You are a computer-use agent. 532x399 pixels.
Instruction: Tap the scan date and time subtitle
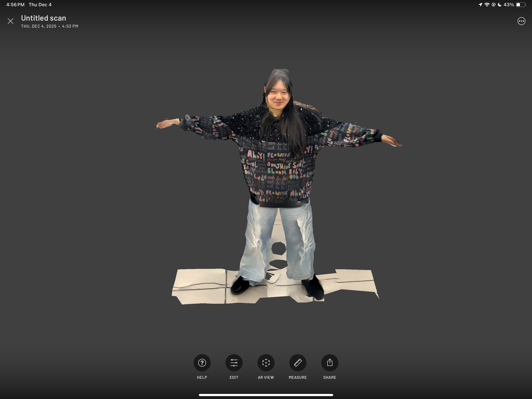(x=49, y=26)
